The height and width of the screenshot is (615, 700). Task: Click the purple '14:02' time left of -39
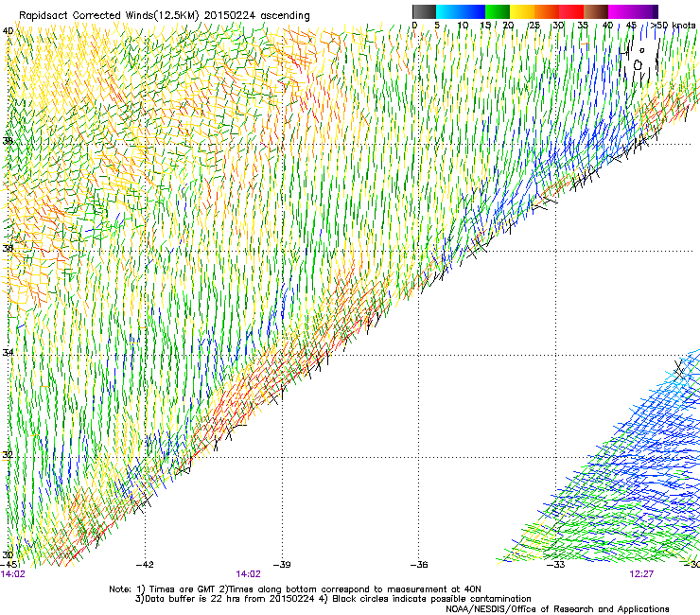(x=248, y=574)
